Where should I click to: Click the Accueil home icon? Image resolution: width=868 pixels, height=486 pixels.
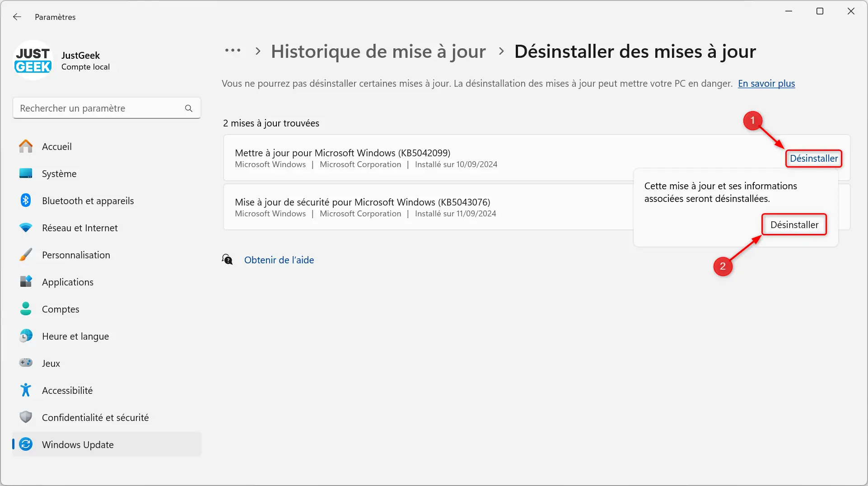tap(26, 146)
